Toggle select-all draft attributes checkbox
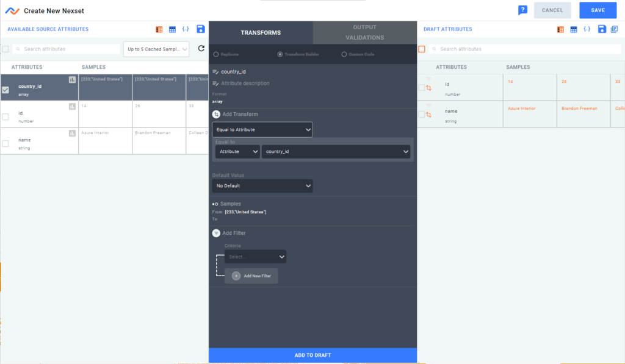The height and width of the screenshot is (364, 625). tap(422, 49)
